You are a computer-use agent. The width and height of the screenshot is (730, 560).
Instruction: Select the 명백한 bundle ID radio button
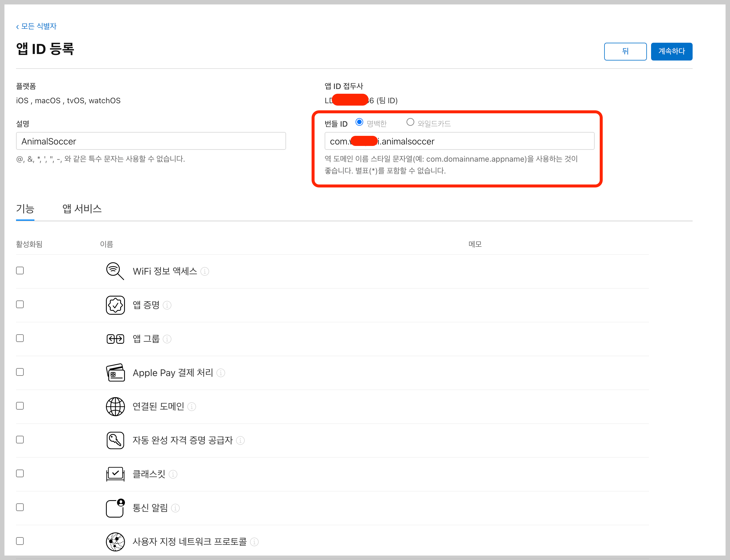(359, 122)
